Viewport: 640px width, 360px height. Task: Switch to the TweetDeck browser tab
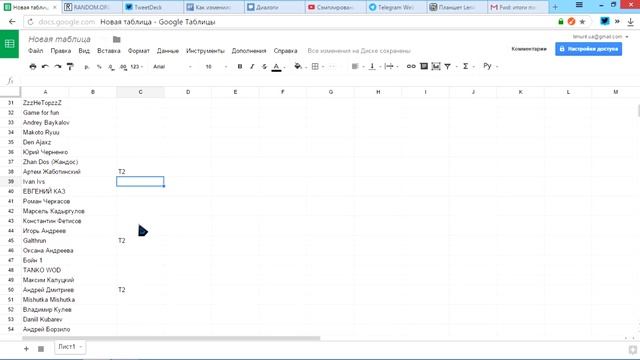[153, 7]
